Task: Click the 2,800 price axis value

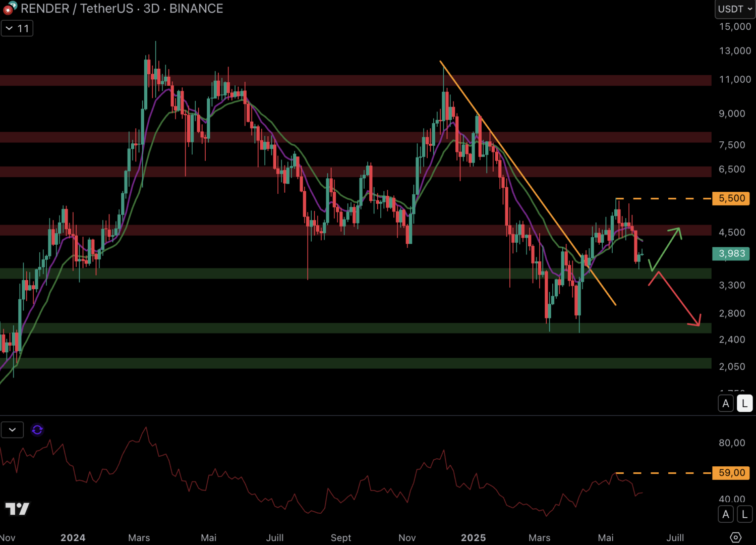Action: [x=732, y=313]
